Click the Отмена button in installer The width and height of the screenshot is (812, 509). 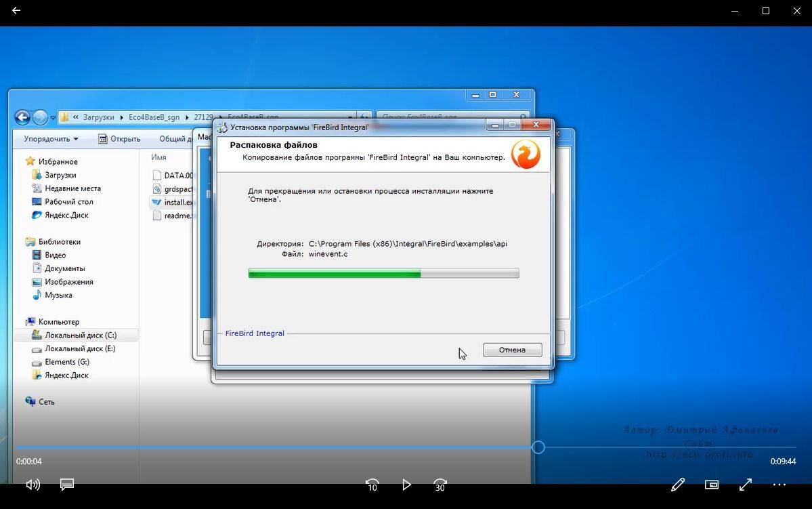pyautogui.click(x=512, y=350)
